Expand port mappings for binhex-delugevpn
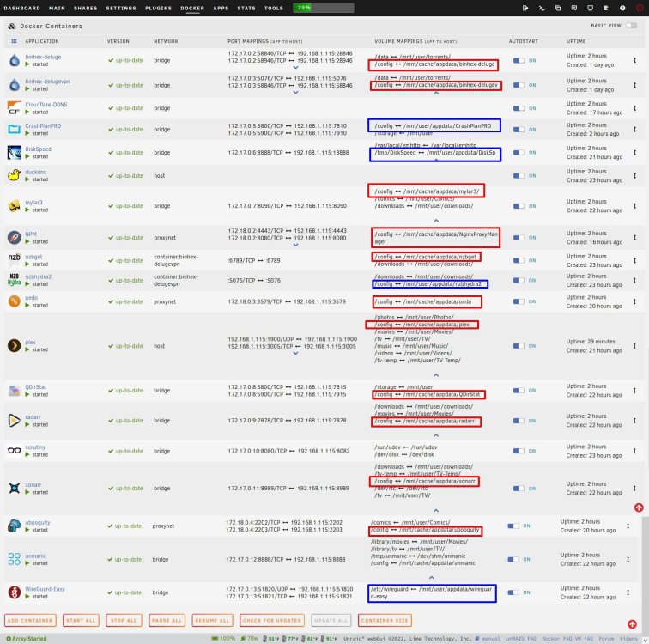 point(295,92)
